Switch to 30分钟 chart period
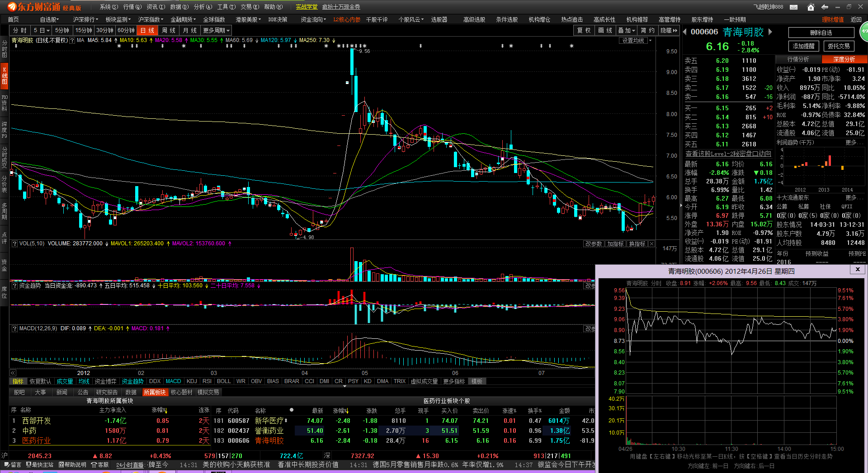The width and height of the screenshot is (868, 473). [105, 30]
